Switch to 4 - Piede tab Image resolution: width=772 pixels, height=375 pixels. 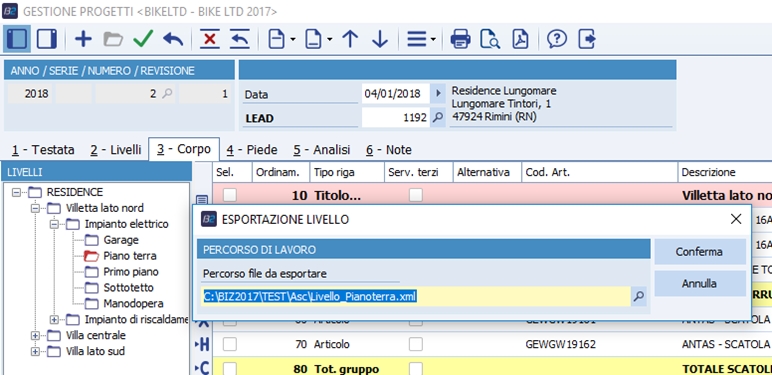tap(252, 150)
